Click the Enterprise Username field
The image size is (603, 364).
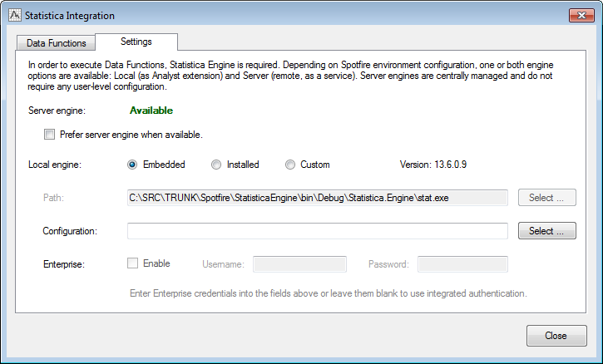point(299,264)
